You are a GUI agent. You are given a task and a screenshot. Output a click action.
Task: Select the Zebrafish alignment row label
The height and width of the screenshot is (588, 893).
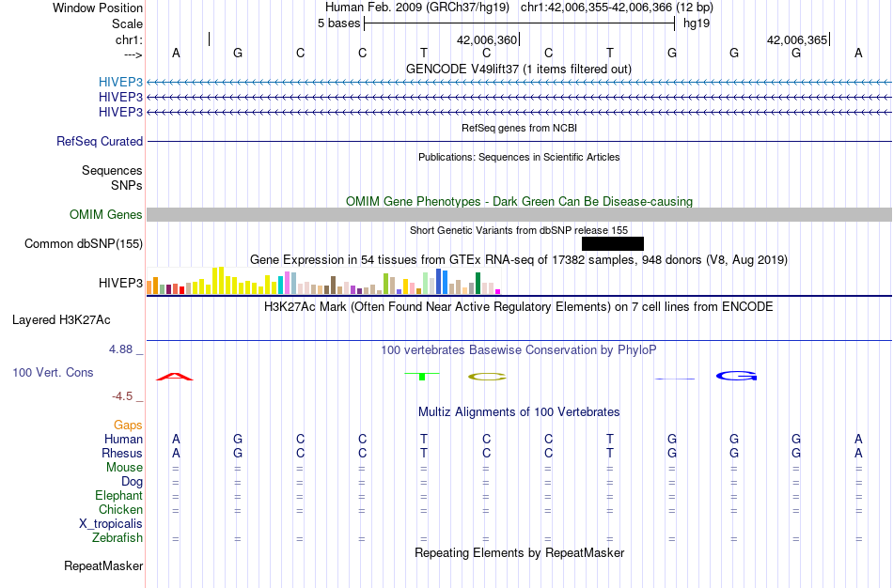click(x=117, y=538)
